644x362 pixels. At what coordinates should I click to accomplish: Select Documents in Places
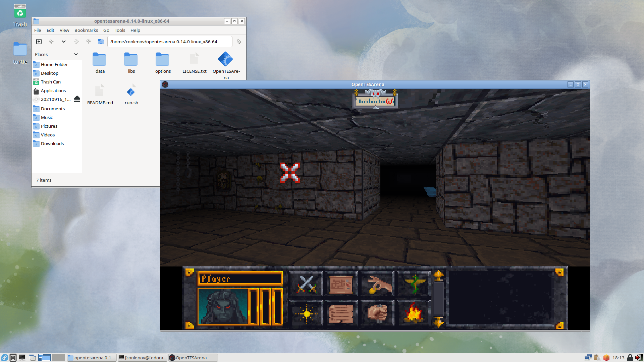[x=57, y=109]
